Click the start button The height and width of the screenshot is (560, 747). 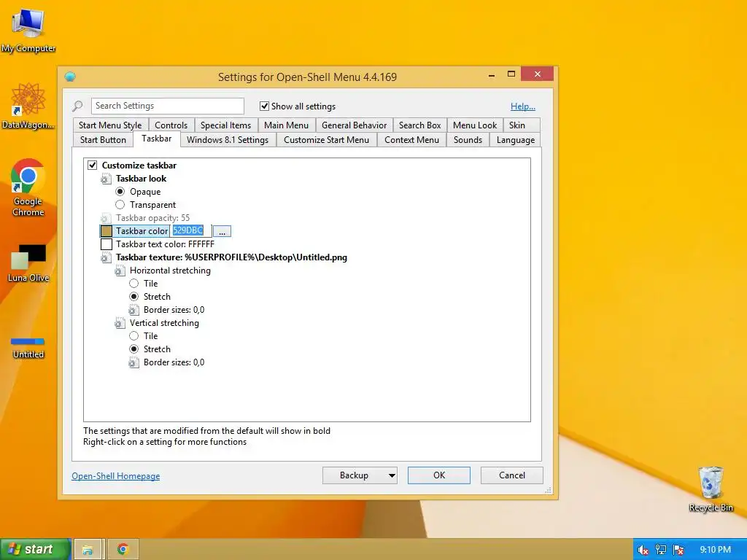[x=35, y=549]
